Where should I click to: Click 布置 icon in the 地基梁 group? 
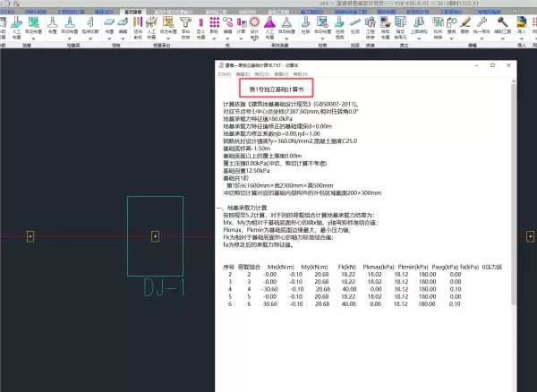pyautogui.click(x=52, y=25)
